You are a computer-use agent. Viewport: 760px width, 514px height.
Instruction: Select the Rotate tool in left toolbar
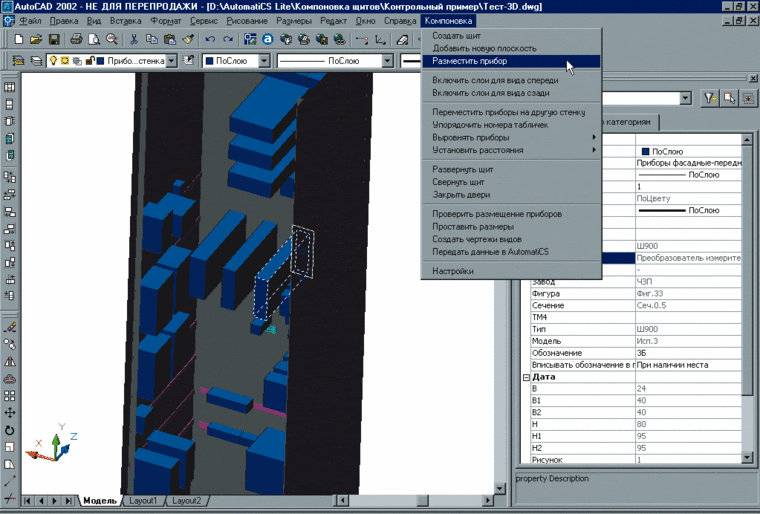pos(10,430)
